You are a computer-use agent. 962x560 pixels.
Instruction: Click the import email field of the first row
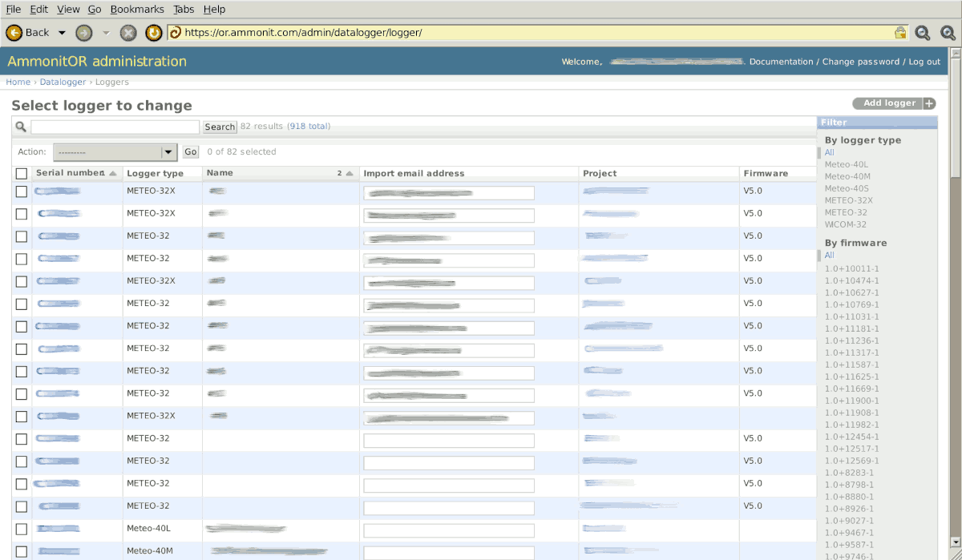448,192
